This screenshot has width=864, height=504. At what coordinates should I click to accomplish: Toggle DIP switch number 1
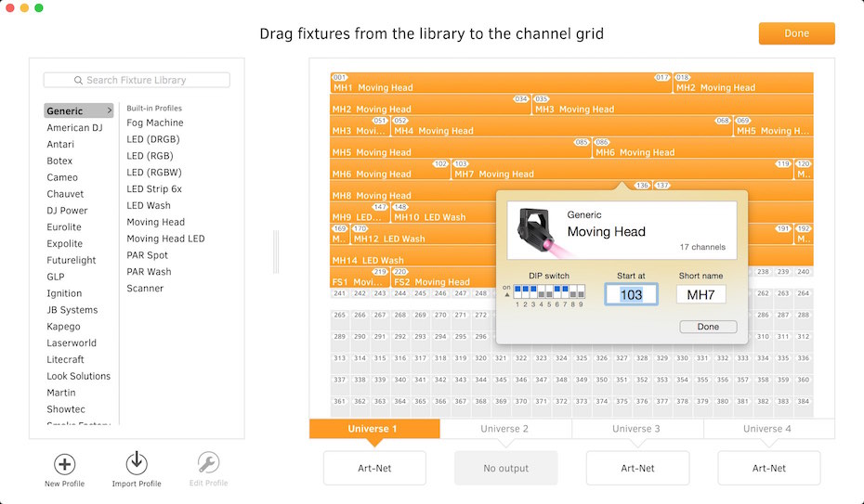(x=518, y=292)
